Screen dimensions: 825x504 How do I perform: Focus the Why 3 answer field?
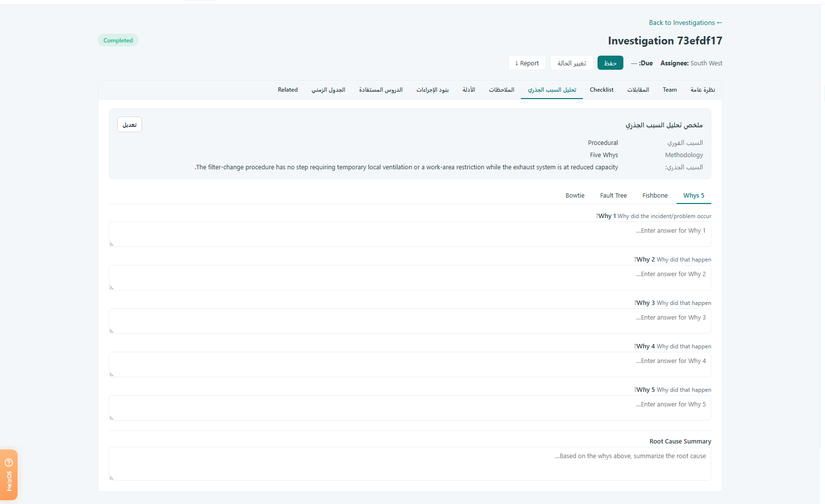(x=410, y=321)
